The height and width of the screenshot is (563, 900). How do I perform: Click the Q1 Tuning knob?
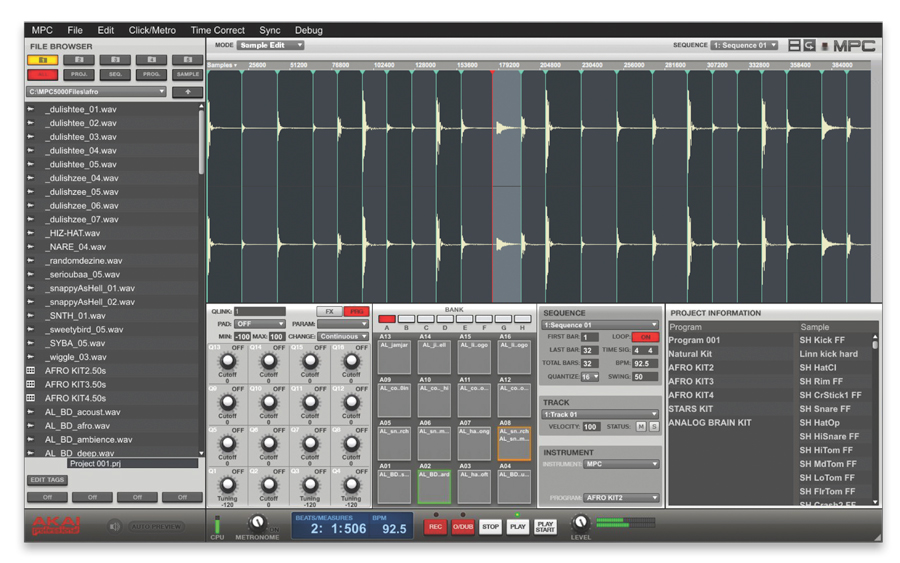coord(228,485)
